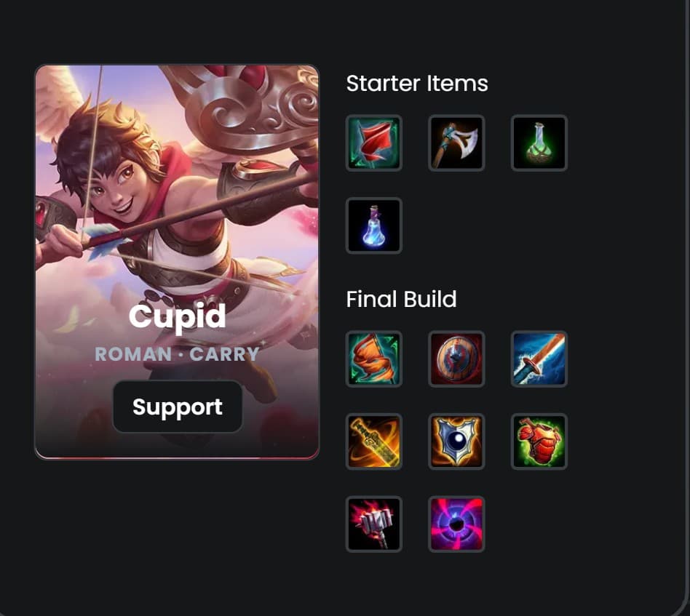Select the round wooden shield item icon
Image resolution: width=690 pixels, height=616 pixels.
pos(456,359)
